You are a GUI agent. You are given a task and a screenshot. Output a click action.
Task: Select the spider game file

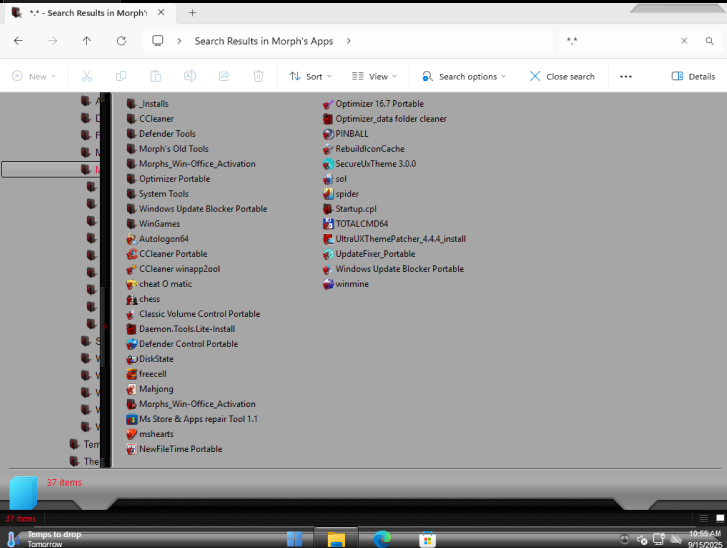click(x=341, y=194)
